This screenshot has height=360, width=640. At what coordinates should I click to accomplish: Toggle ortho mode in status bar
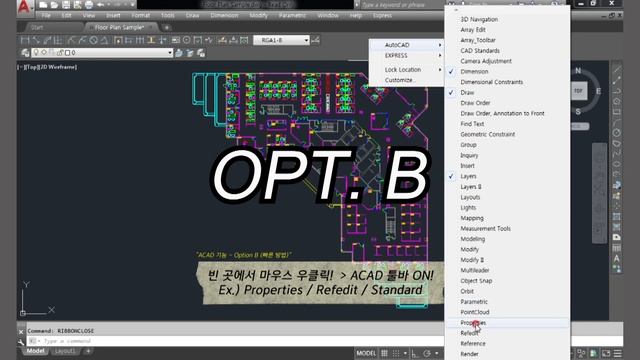(x=415, y=353)
